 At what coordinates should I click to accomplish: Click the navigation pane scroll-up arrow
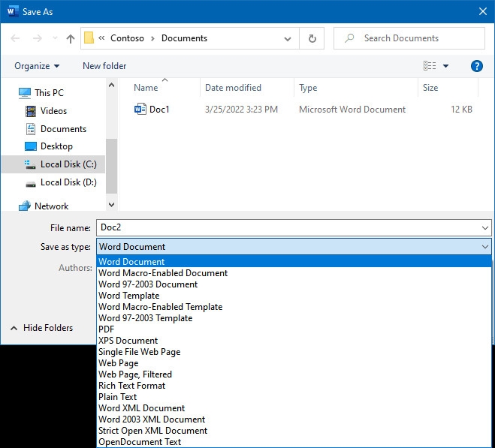tap(111, 85)
